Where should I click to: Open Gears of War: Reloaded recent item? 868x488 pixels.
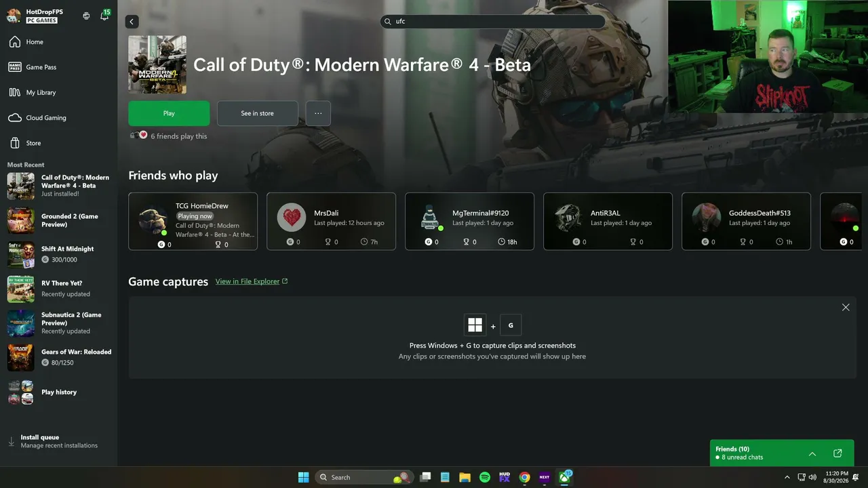(x=58, y=357)
